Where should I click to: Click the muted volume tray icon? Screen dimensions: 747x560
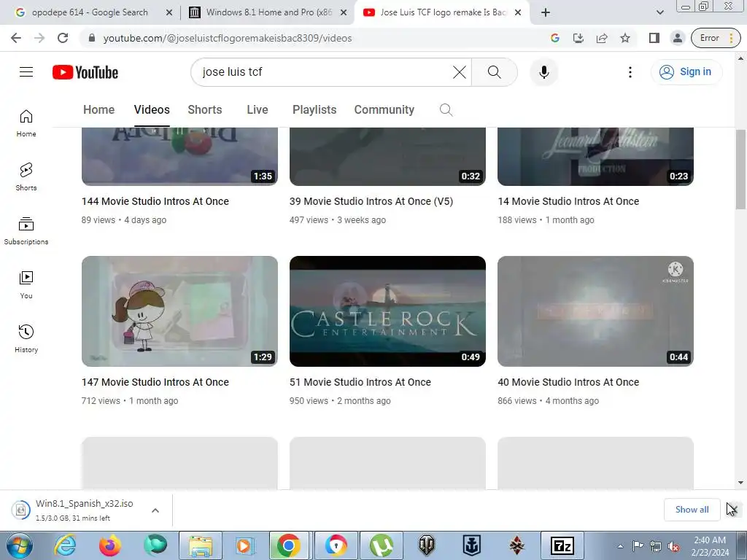click(673, 546)
